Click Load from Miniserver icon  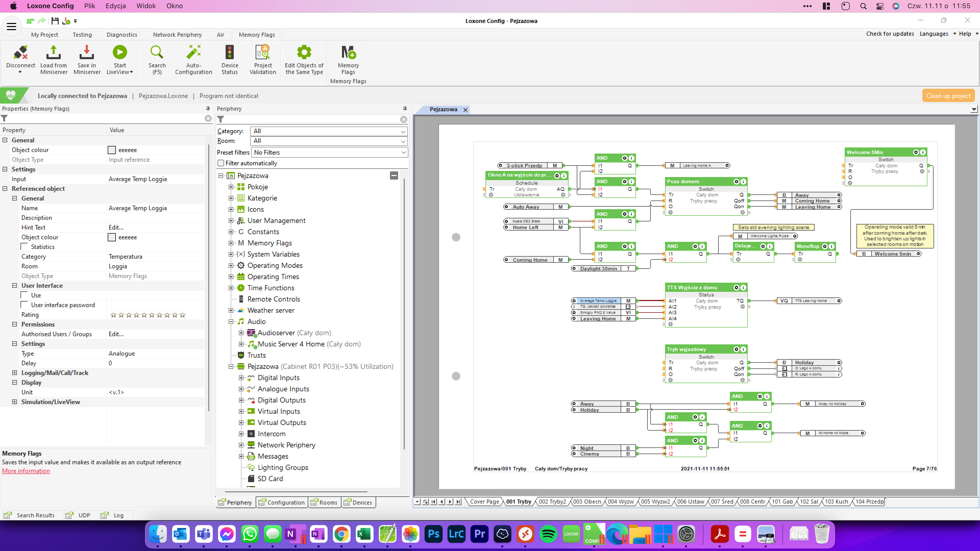pos(53,53)
